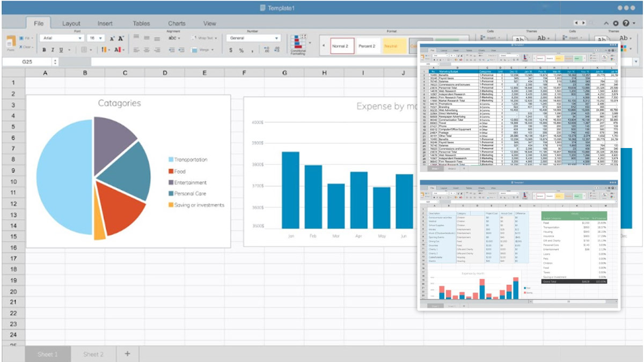The width and height of the screenshot is (644, 362).
Task: Increase font size with larger A icon
Action: click(121, 39)
